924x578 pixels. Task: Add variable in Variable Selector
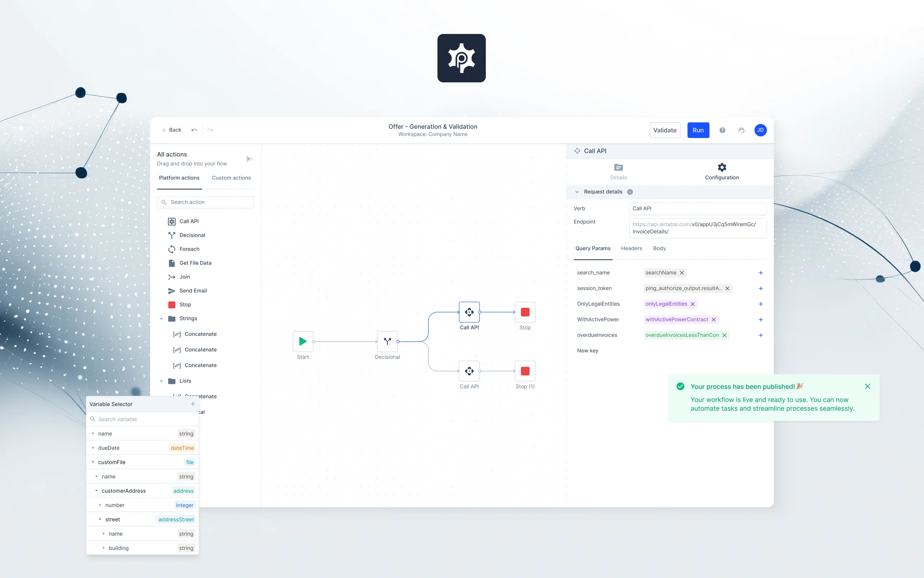tap(193, 404)
